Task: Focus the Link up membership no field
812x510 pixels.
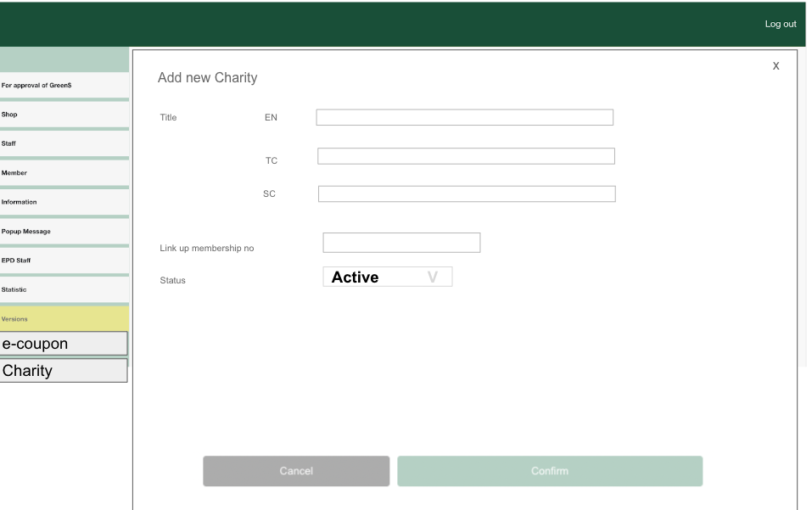Action: (x=401, y=243)
